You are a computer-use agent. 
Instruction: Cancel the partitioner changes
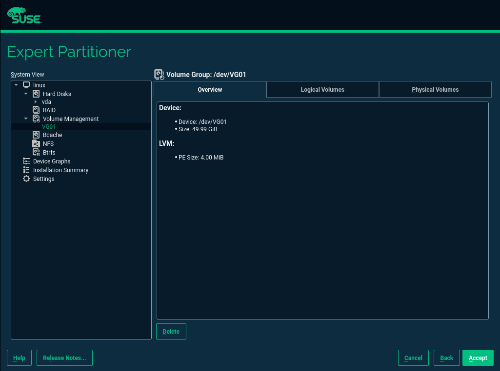413,358
